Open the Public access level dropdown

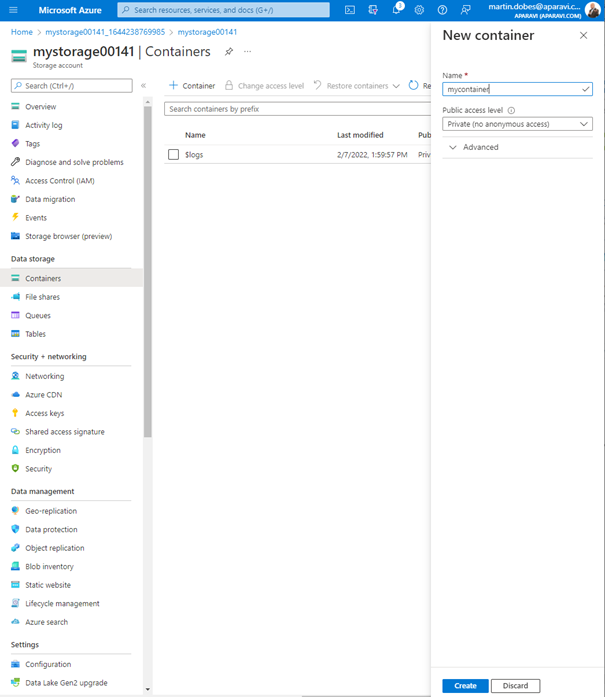pyautogui.click(x=517, y=124)
